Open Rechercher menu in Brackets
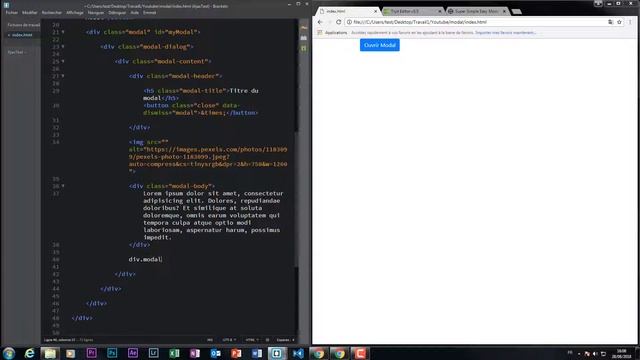 tap(52, 13)
